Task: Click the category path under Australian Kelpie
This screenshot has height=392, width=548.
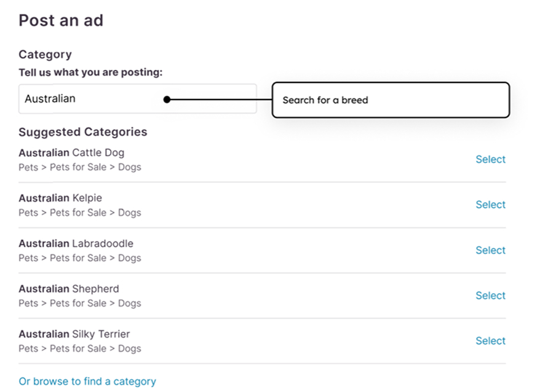Action: (x=80, y=213)
